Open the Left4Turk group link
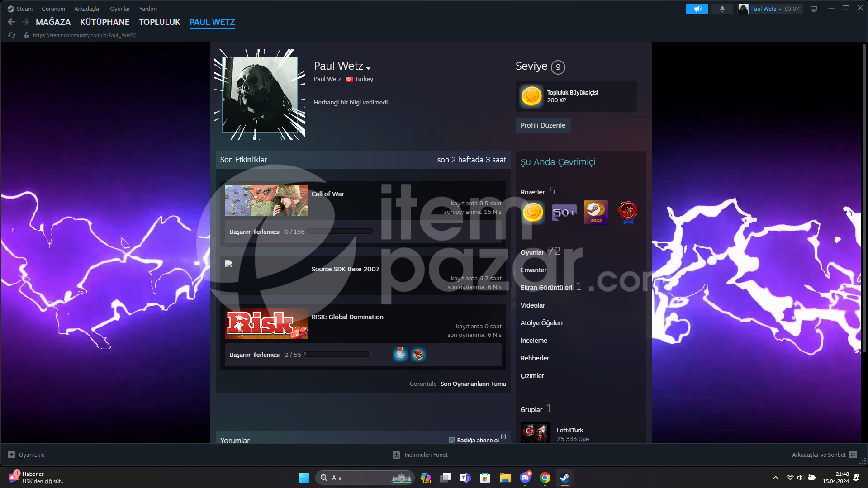Viewport: 868px width, 488px height. click(x=570, y=430)
